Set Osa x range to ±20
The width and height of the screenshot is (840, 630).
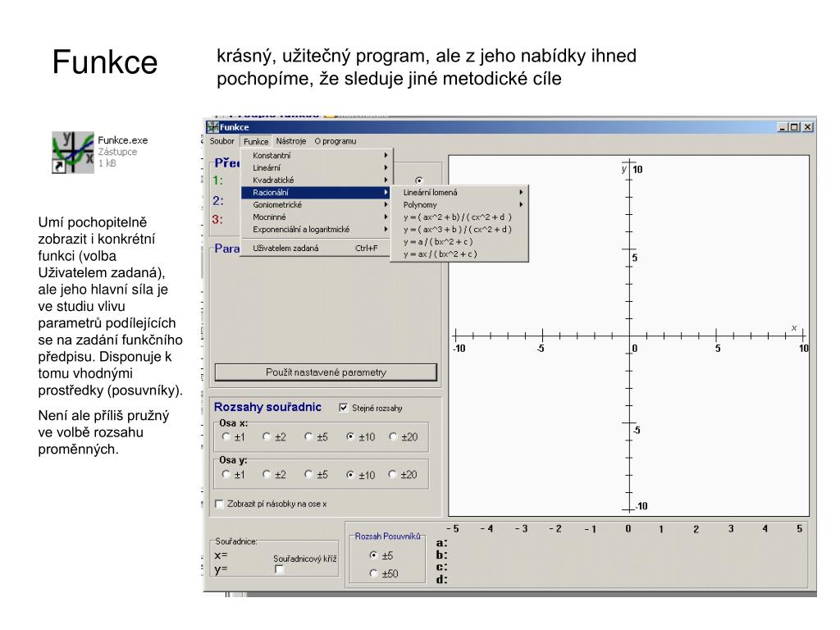pyautogui.click(x=393, y=436)
